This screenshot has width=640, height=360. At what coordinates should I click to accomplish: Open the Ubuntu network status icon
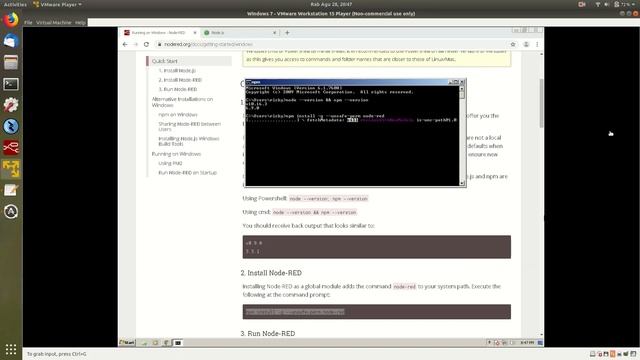point(598,4)
